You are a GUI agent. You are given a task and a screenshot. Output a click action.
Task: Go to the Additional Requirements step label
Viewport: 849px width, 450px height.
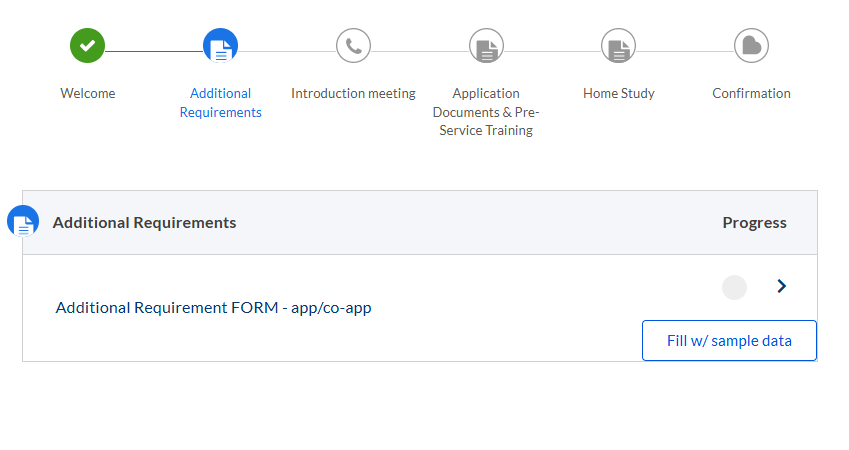[220, 103]
